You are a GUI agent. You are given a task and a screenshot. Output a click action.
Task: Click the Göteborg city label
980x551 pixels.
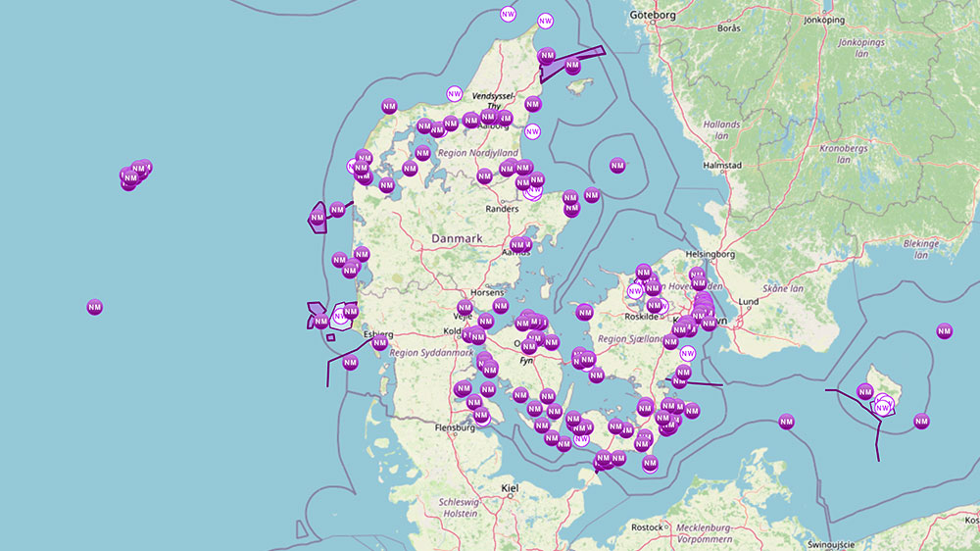pos(655,16)
